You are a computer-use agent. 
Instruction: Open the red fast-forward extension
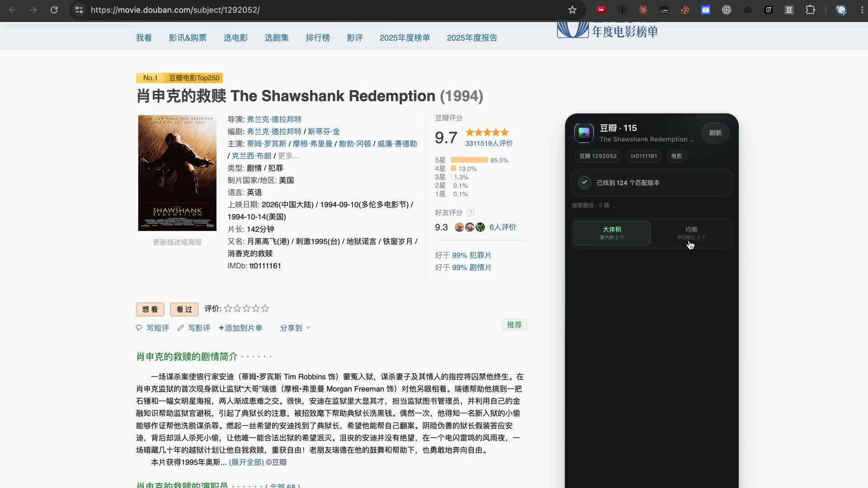[x=601, y=9]
